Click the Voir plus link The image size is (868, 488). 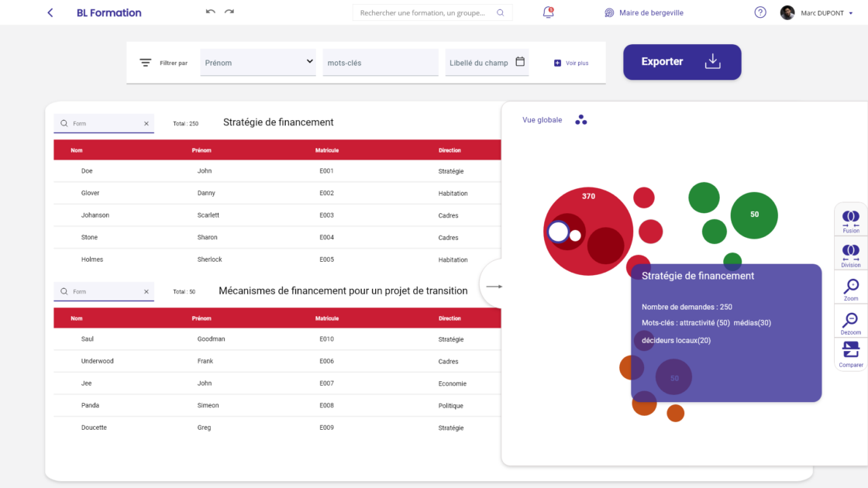pyautogui.click(x=571, y=63)
